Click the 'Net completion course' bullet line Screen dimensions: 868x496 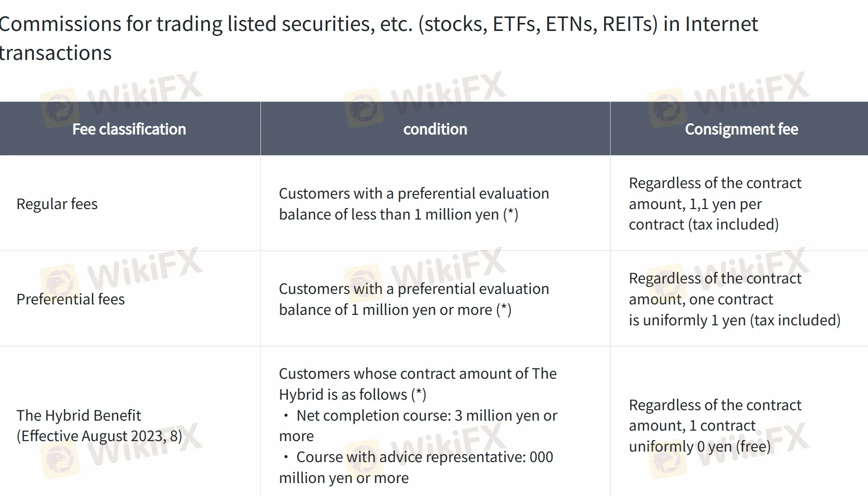tap(418, 425)
